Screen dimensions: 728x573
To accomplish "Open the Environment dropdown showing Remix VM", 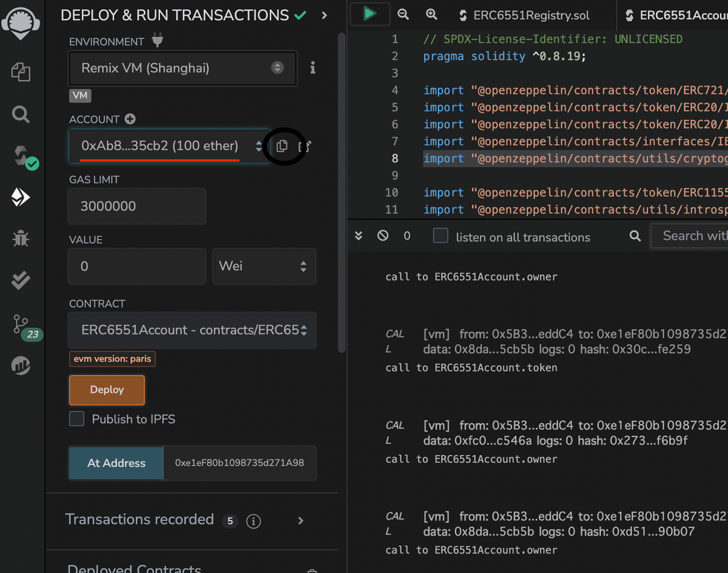I will pyautogui.click(x=182, y=69).
